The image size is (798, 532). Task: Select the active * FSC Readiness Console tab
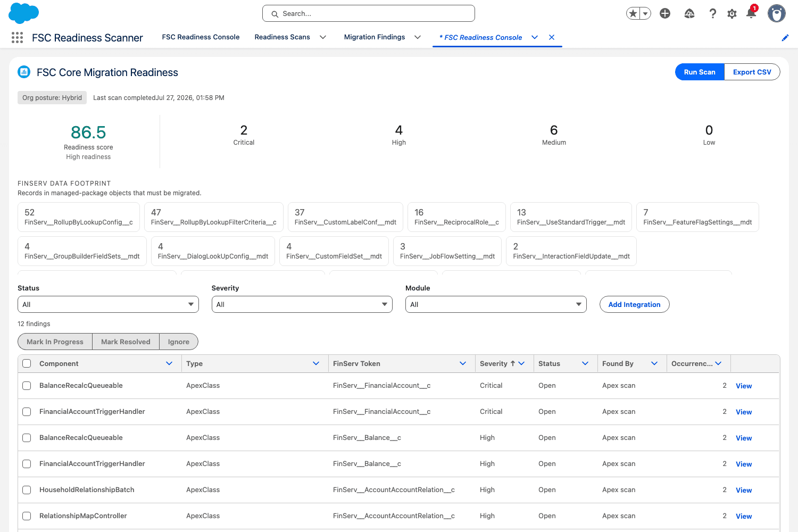[x=480, y=37]
